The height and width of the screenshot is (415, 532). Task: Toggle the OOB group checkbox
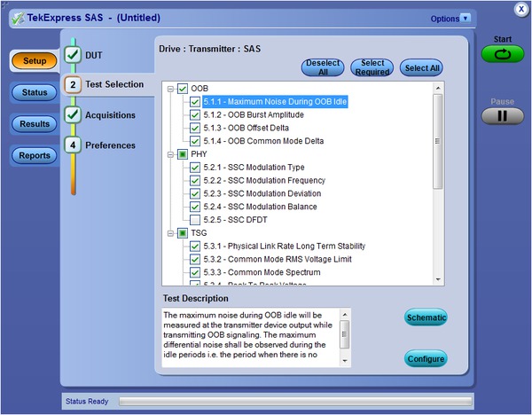point(183,89)
